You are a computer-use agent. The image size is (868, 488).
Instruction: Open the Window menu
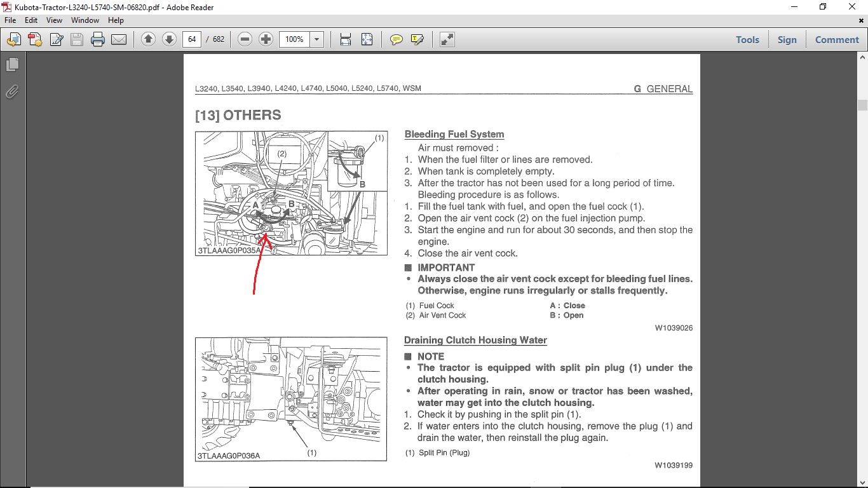coord(85,20)
